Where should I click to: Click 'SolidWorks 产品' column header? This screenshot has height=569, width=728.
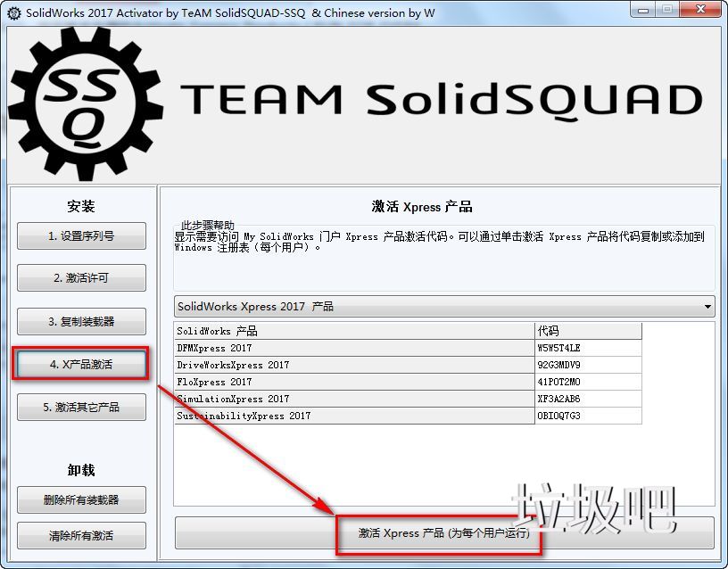point(352,331)
